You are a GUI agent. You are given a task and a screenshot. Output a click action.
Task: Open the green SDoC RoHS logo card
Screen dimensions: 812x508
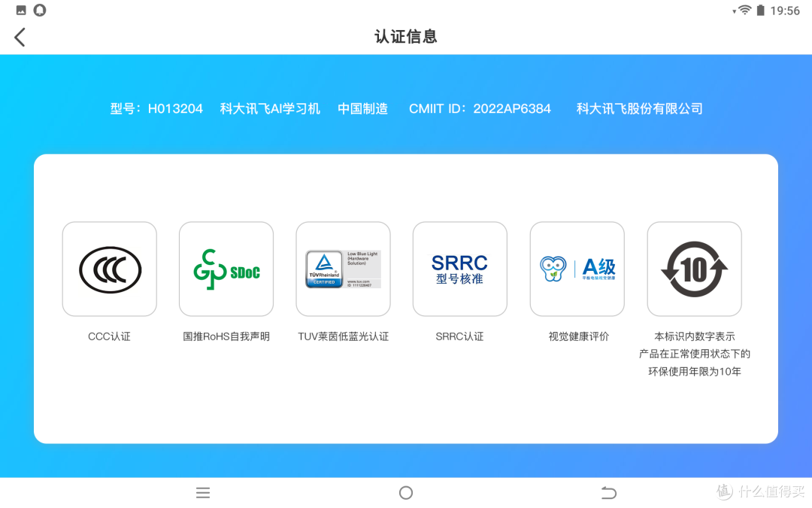226,269
